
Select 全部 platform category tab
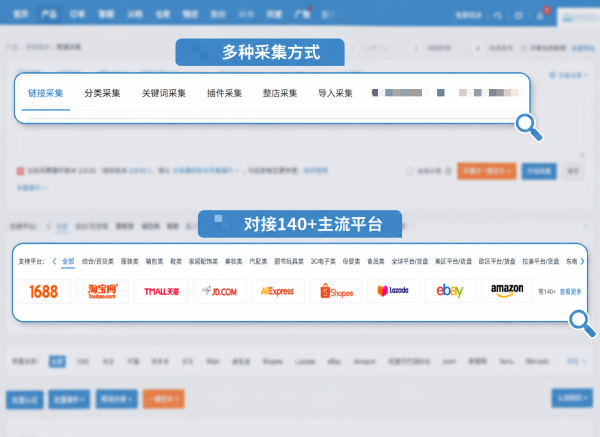point(68,261)
